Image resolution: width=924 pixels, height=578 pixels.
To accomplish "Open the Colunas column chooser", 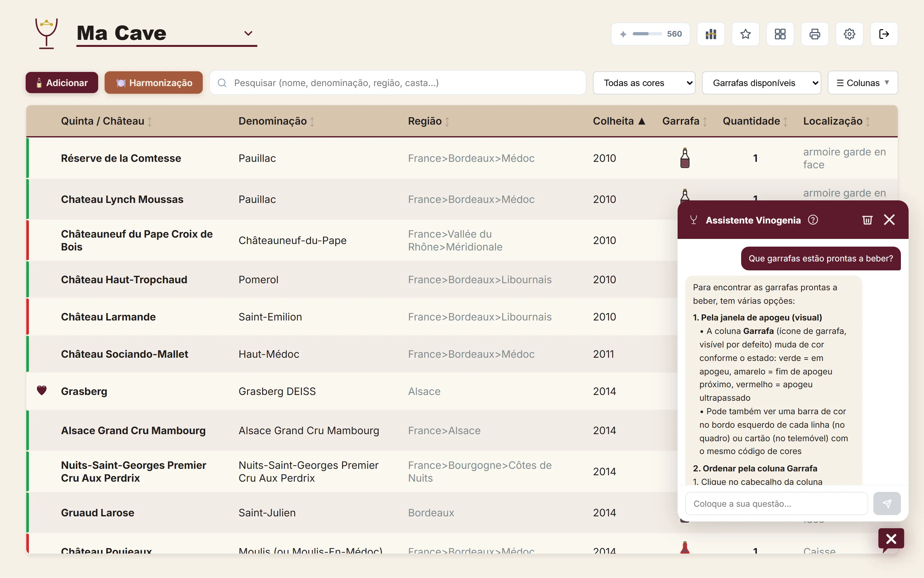I will (862, 83).
